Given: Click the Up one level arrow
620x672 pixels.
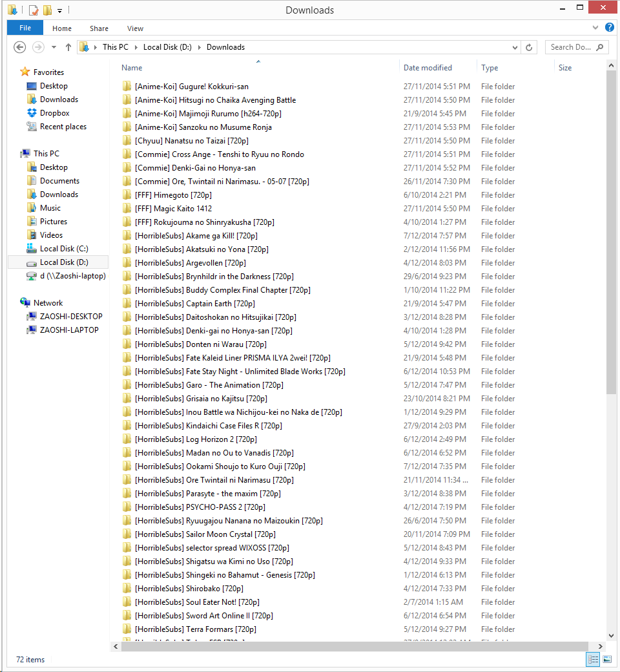Looking at the screenshot, I should click(68, 47).
